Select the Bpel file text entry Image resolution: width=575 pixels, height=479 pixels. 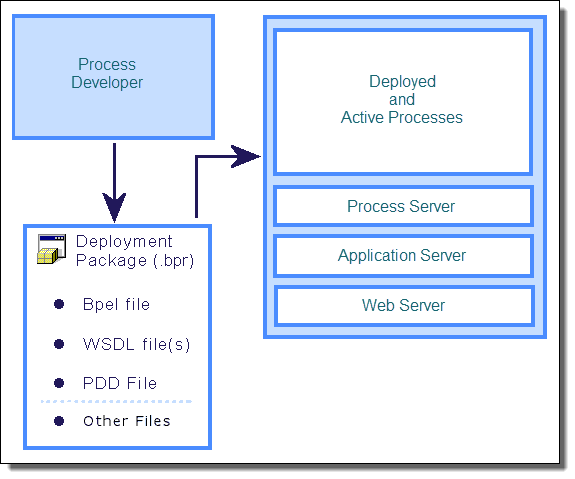pos(116,304)
